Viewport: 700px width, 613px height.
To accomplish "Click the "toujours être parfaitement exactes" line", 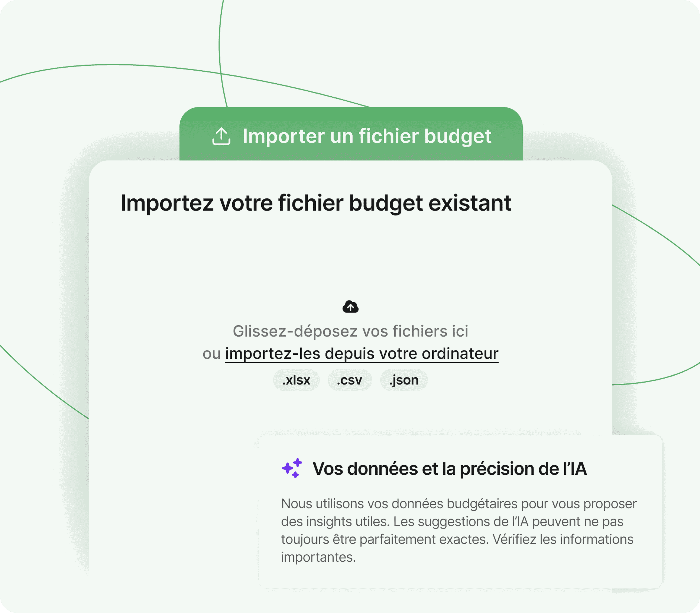I will click(x=457, y=539).
